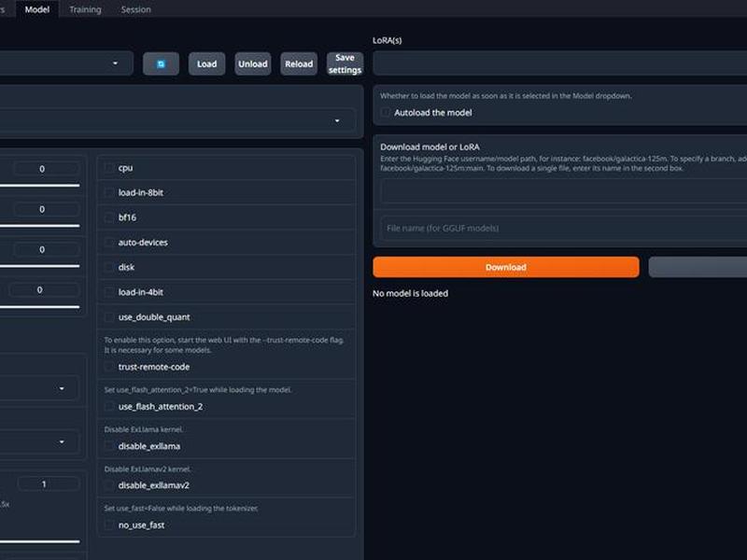Tick the disable_exllama checkbox

point(109,446)
